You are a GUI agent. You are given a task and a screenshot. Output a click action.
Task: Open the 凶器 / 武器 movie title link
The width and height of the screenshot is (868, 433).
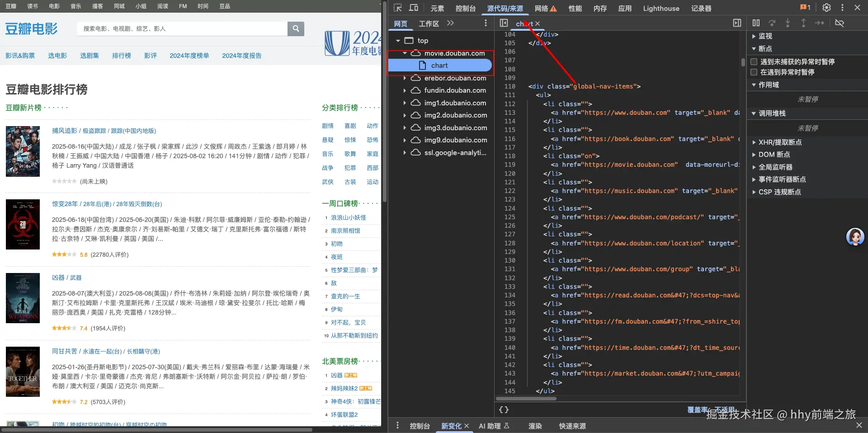click(67, 278)
